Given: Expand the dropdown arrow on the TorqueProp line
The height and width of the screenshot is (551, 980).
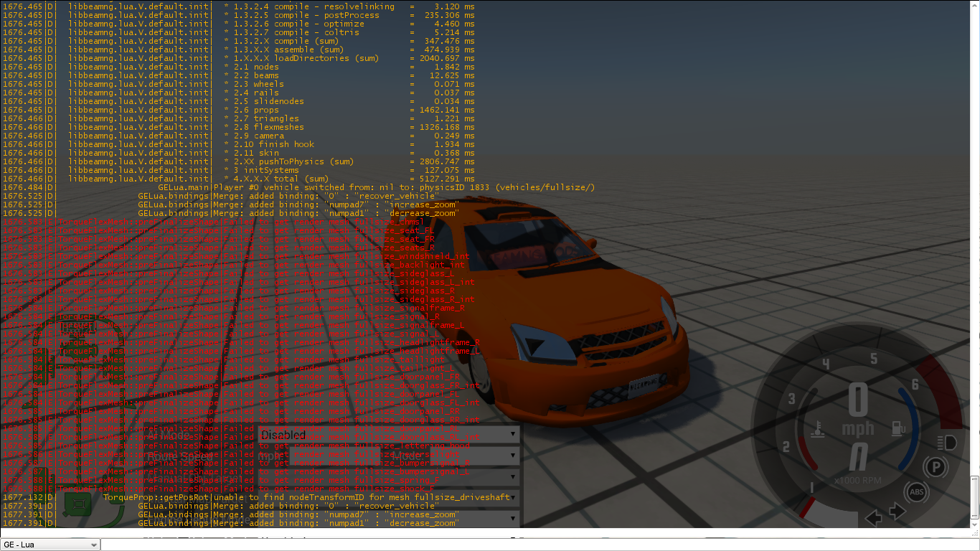Looking at the screenshot, I should pyautogui.click(x=513, y=497).
